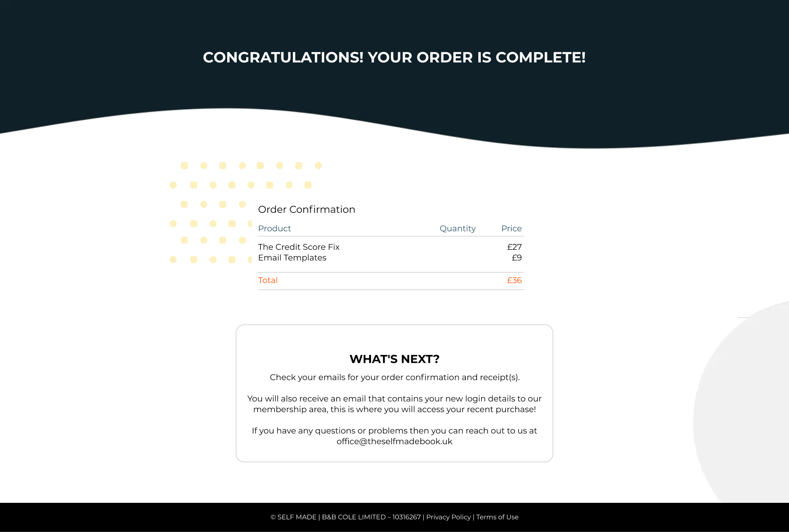Select the Price column header
The width and height of the screenshot is (789, 532).
pos(510,228)
